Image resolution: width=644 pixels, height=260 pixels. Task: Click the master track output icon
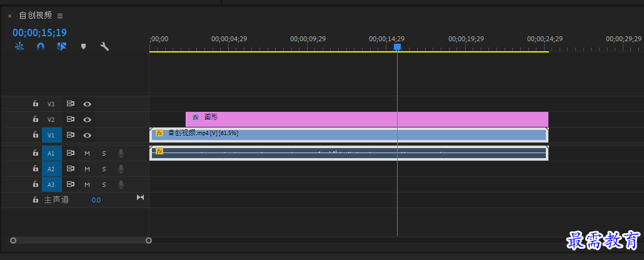[x=141, y=197]
